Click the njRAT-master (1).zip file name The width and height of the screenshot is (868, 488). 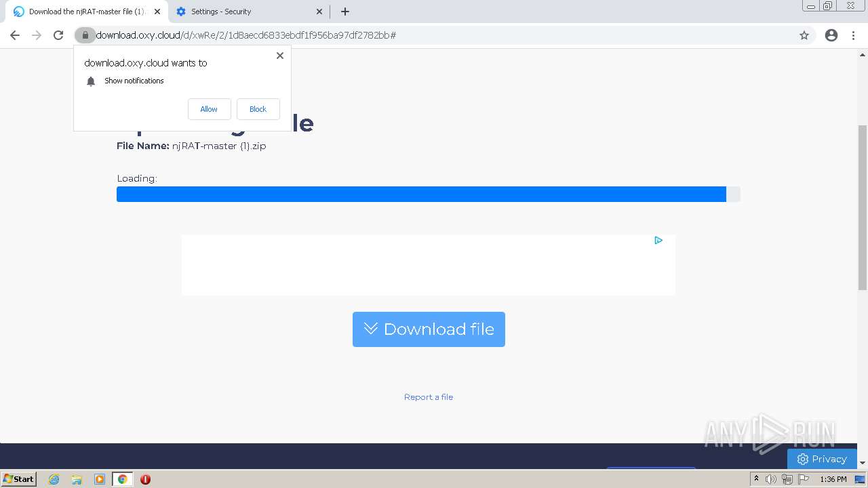(219, 146)
